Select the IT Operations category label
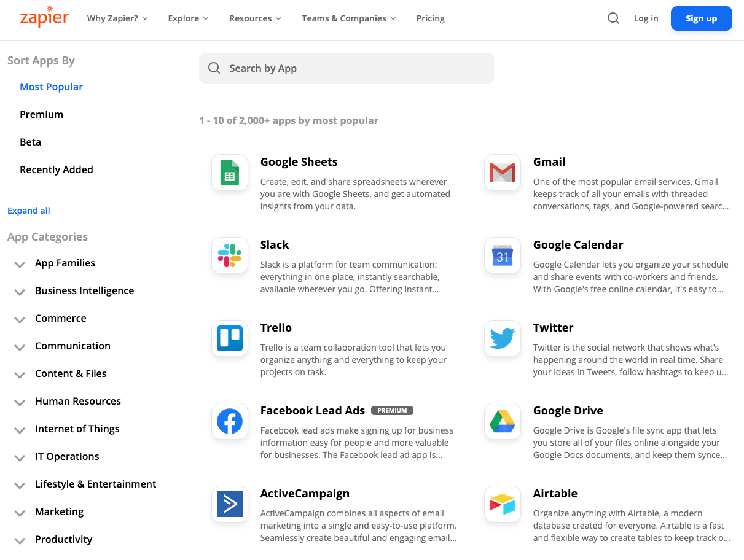 click(x=67, y=456)
